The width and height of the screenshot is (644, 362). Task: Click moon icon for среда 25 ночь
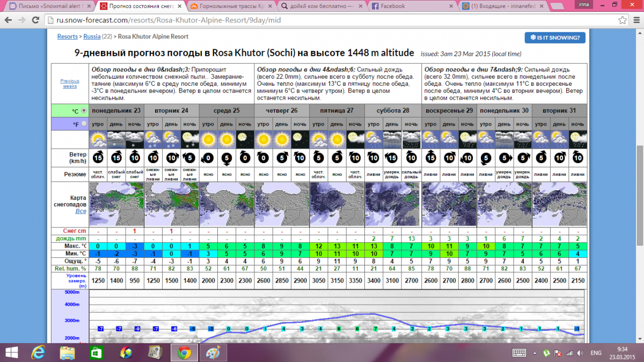coord(245,141)
